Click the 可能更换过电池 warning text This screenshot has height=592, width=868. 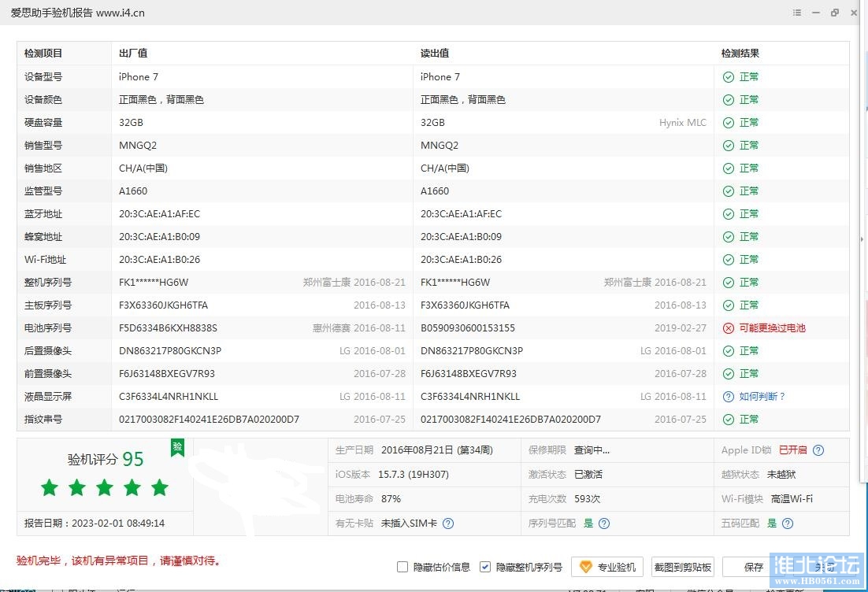click(772, 328)
